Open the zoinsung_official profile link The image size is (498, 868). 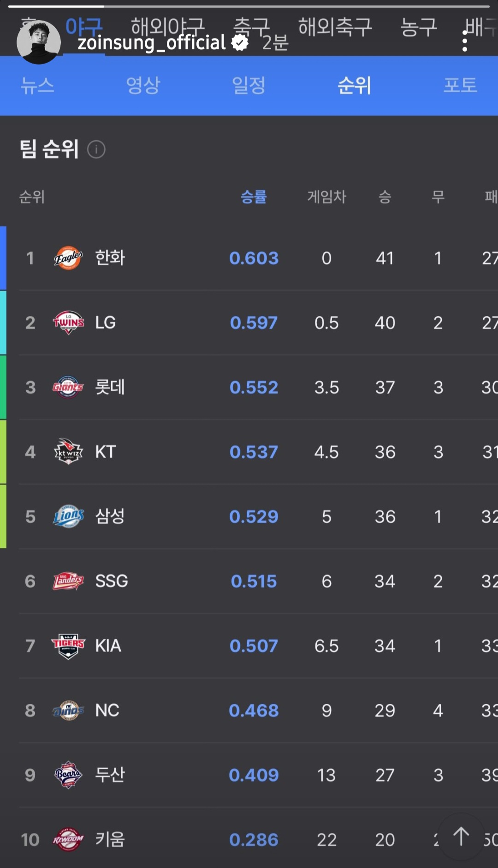tap(151, 43)
